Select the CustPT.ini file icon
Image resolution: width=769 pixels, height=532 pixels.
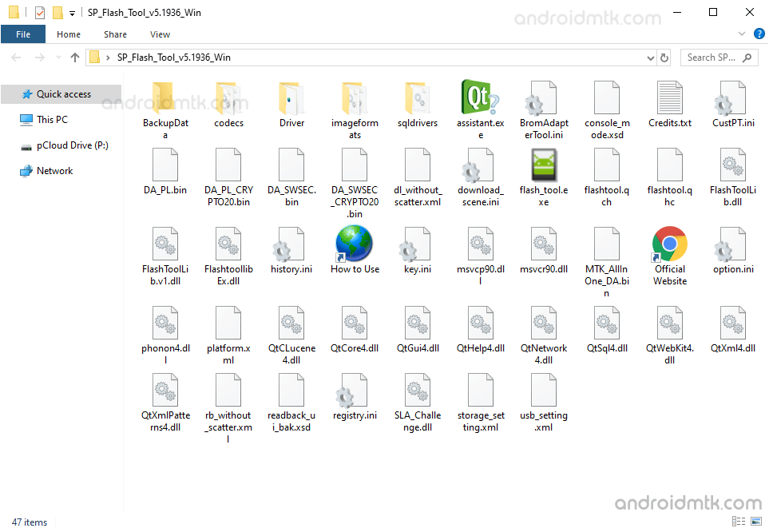(731, 98)
